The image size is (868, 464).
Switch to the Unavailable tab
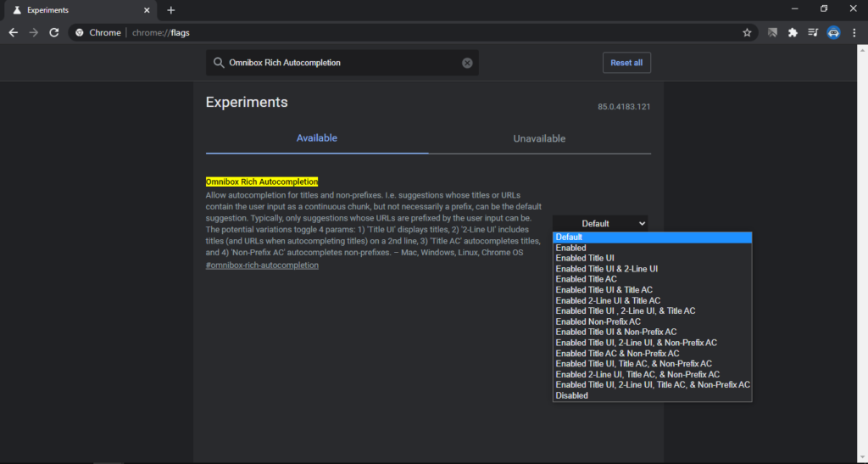coord(539,138)
